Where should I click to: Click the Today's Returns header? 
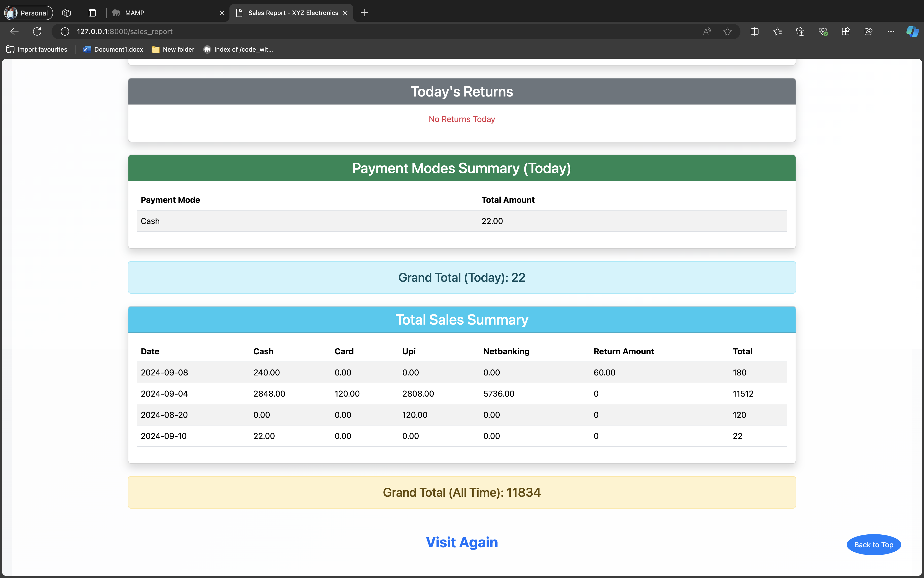462,91
